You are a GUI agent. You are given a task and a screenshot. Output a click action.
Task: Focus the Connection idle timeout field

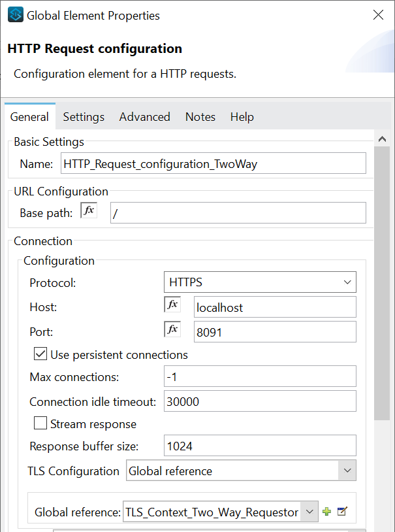[259, 401]
